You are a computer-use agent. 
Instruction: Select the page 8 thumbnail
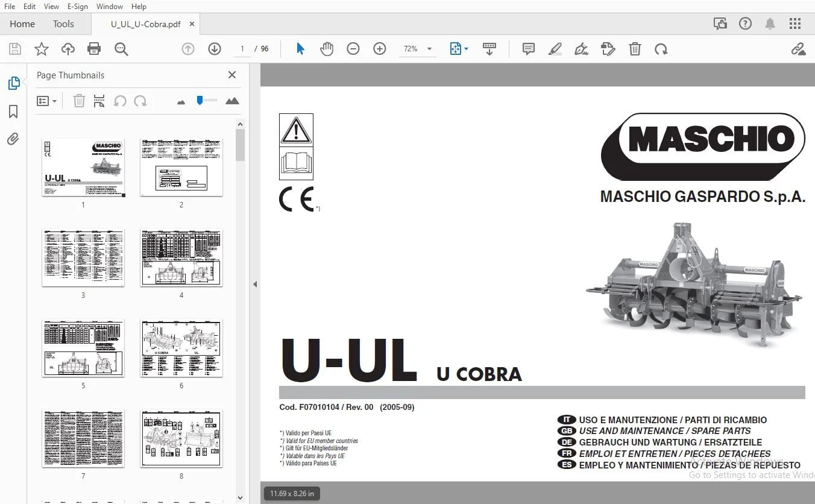(181, 438)
